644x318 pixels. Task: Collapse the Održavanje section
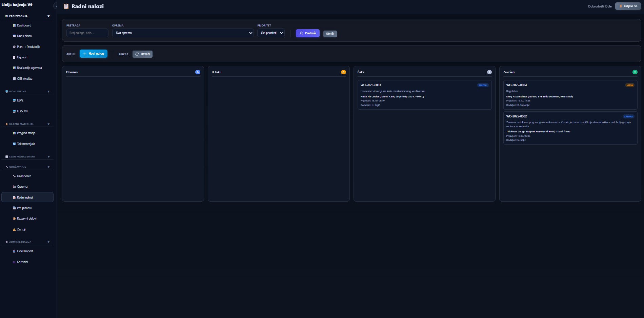pyautogui.click(x=48, y=167)
